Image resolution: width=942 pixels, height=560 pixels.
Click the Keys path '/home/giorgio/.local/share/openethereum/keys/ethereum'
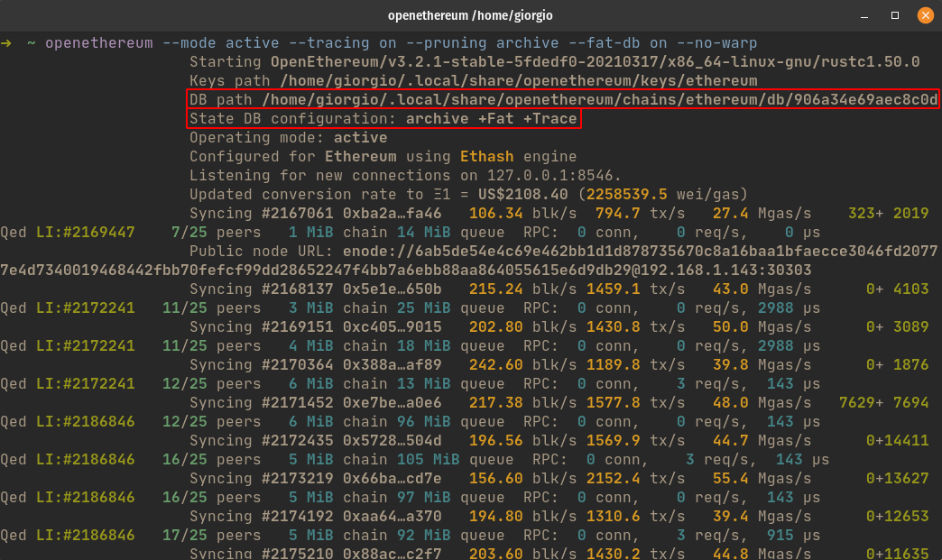click(519, 81)
